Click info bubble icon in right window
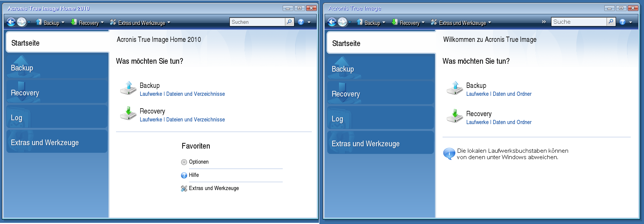 tap(449, 153)
